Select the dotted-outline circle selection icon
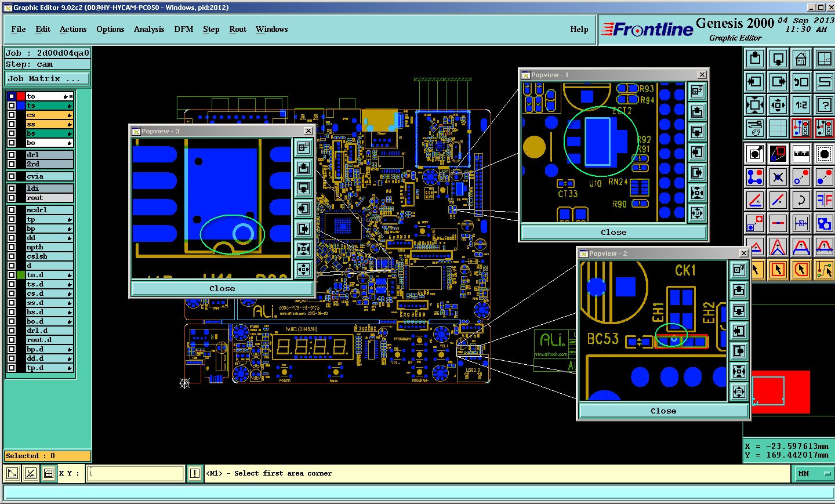 [x=825, y=154]
